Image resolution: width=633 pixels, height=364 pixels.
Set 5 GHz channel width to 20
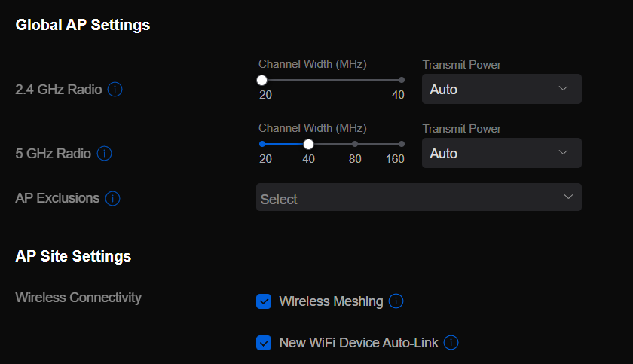tap(262, 144)
